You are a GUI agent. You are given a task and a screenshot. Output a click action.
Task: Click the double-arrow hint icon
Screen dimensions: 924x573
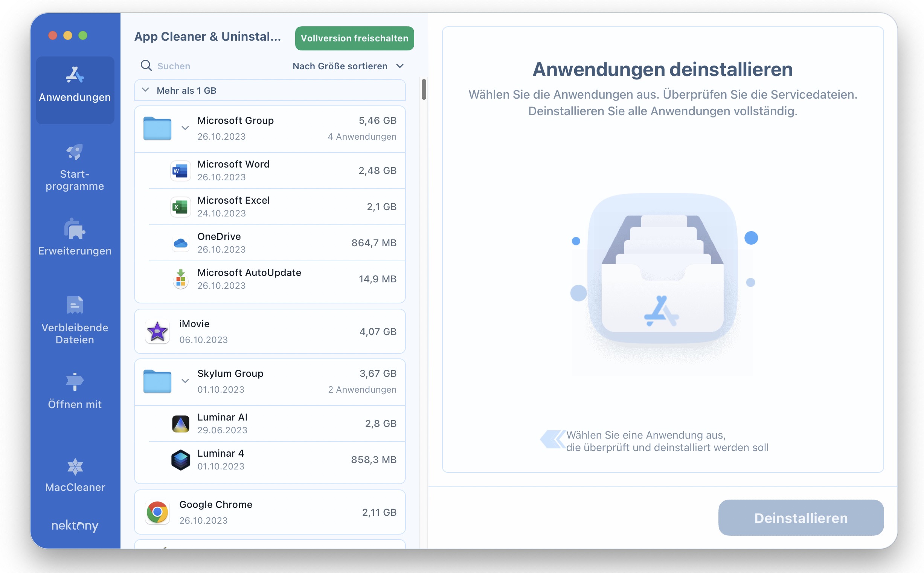[553, 440]
